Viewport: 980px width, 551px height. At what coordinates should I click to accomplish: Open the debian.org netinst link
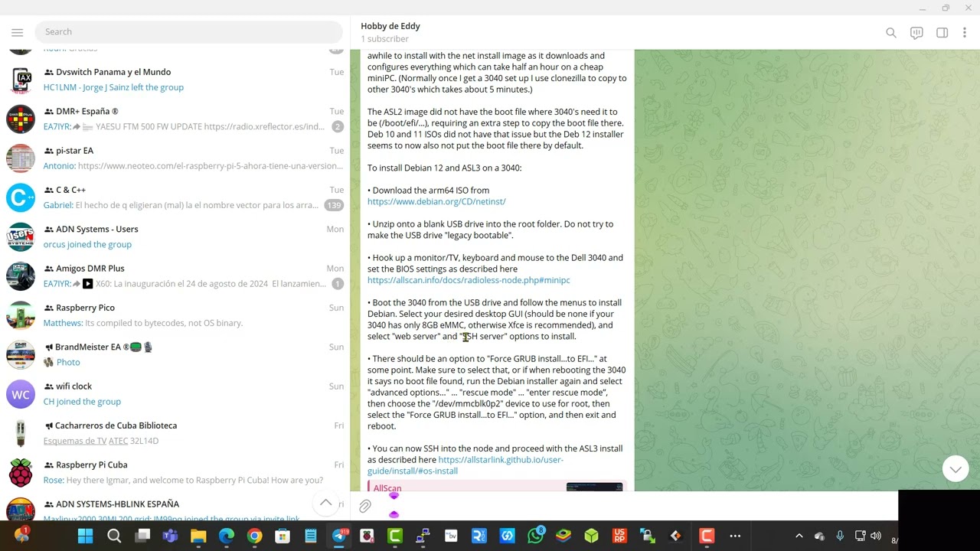[436, 202]
